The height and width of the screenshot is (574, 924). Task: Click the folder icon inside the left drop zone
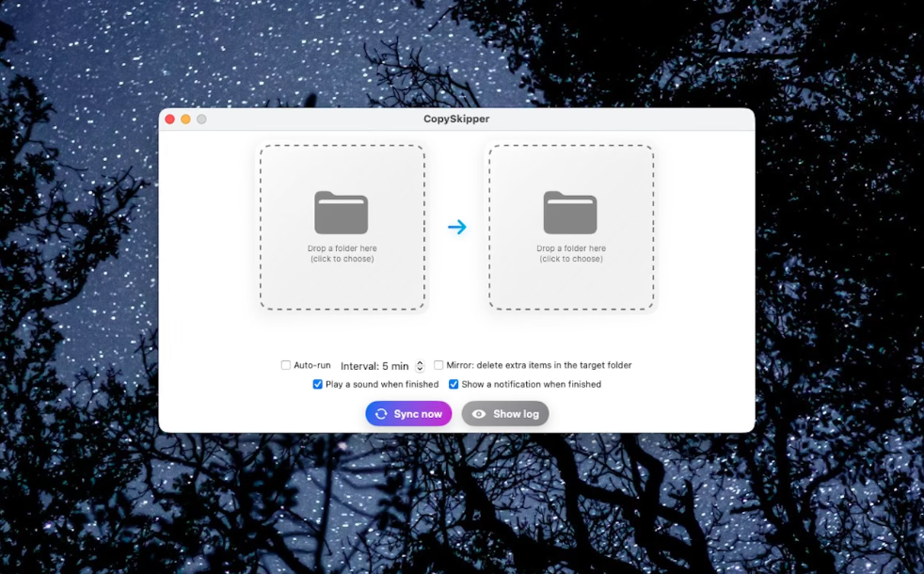click(x=342, y=212)
